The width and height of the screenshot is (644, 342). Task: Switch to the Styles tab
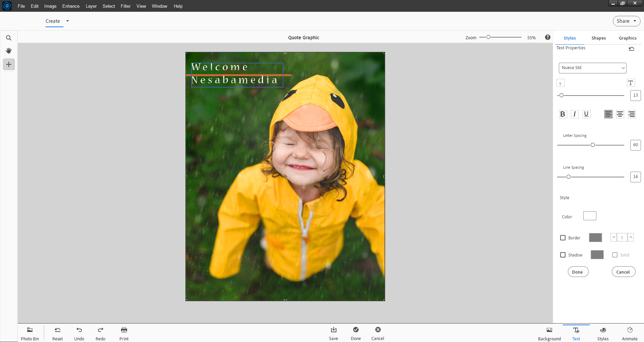(x=570, y=38)
